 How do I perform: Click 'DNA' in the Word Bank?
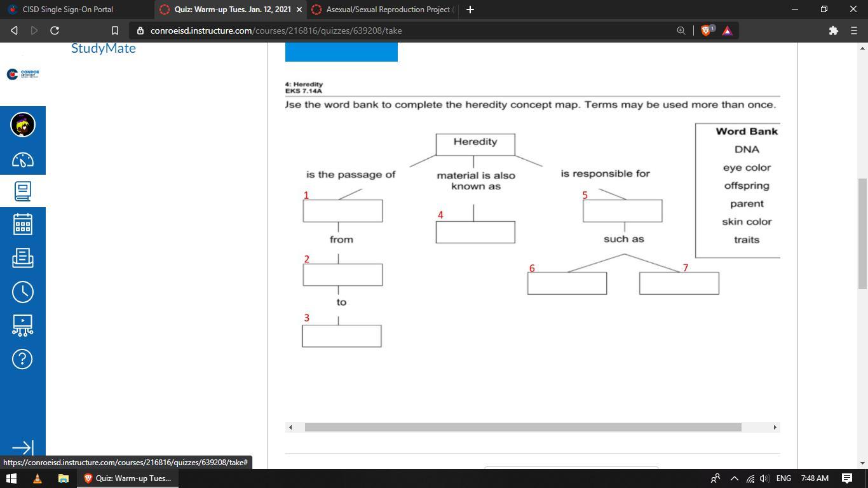[x=747, y=149]
